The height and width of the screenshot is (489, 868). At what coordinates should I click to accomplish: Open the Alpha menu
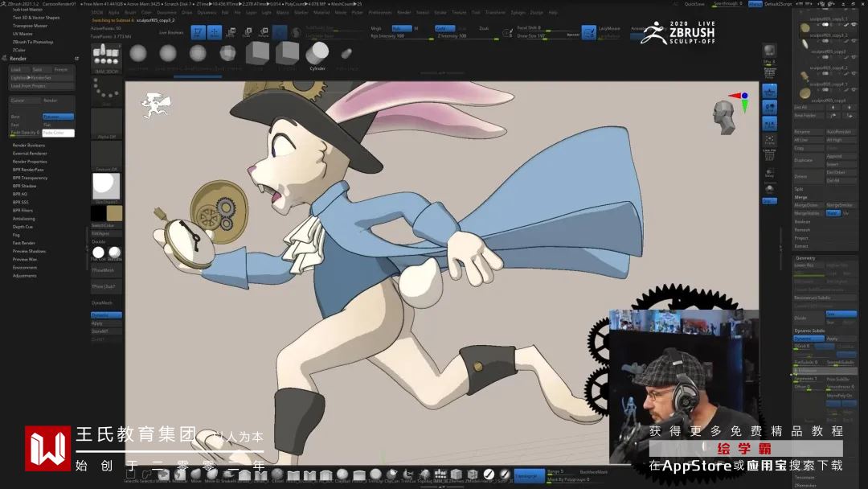113,12
